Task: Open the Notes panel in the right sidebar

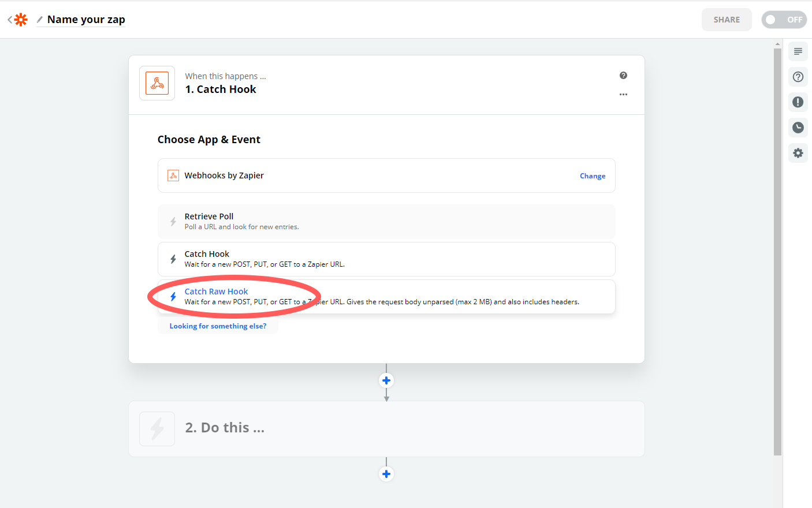Action: [798, 51]
